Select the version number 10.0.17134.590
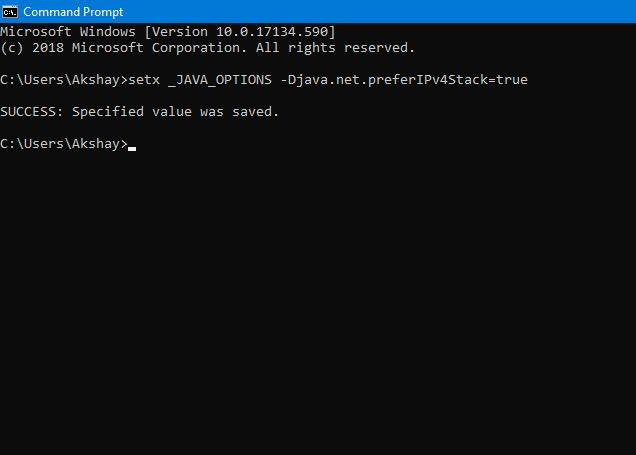This screenshot has width=636, height=455. click(272, 32)
